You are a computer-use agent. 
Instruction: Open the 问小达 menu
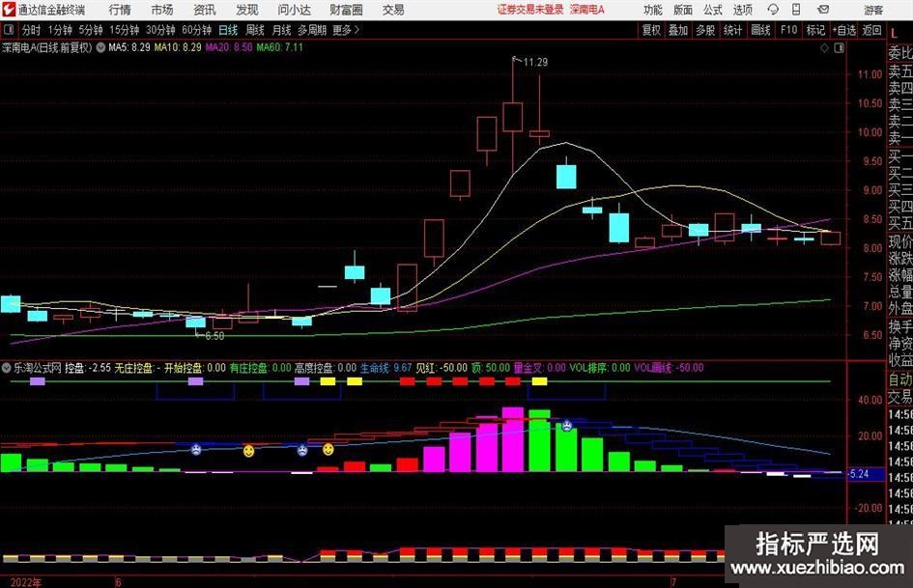[294, 10]
